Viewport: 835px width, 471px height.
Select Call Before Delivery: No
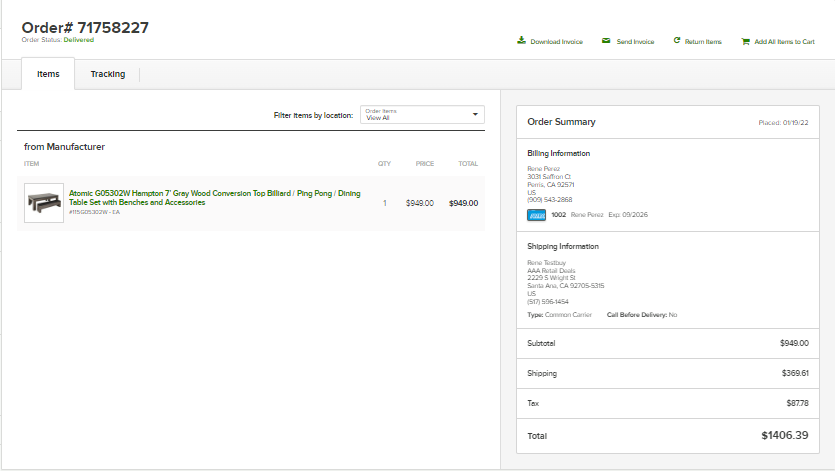642,315
